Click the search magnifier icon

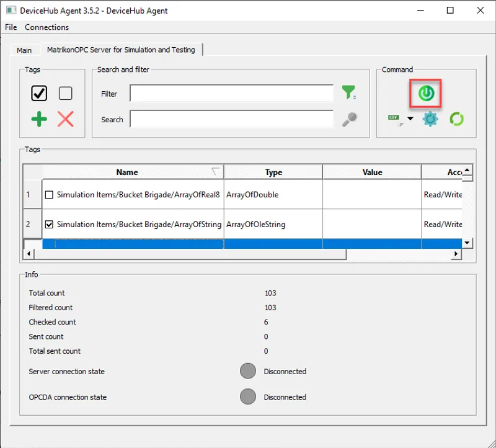(x=349, y=119)
